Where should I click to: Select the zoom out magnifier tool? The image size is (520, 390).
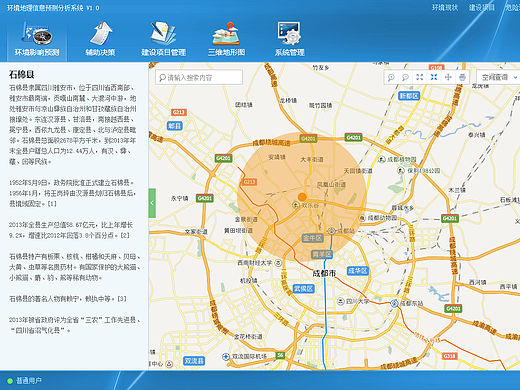pos(405,77)
